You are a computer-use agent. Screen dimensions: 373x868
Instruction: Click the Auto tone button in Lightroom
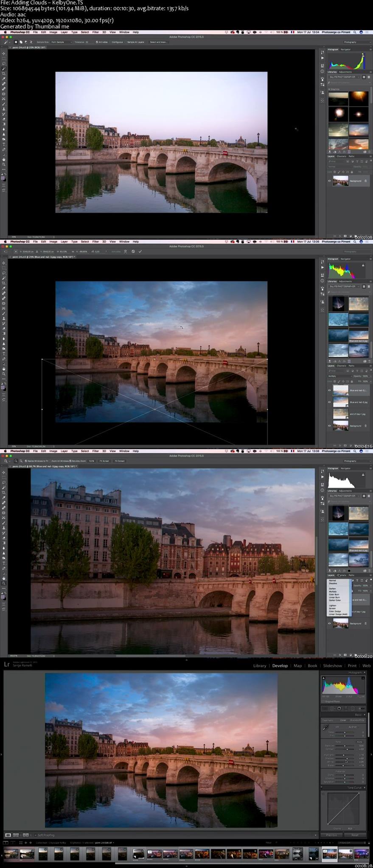click(360, 742)
